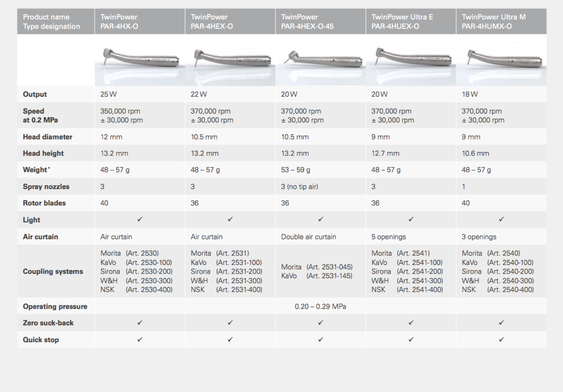Select the TwinPower Ultra E PAR-4HUEX-O header

pyautogui.click(x=411, y=22)
